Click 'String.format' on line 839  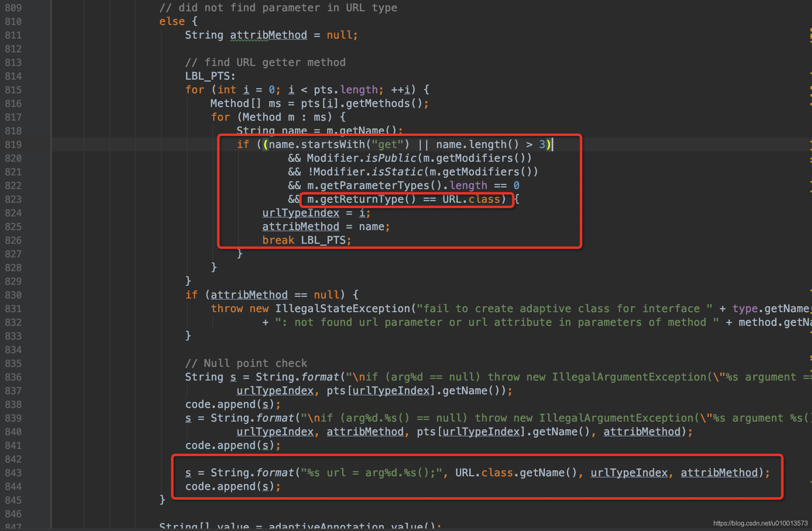(x=252, y=418)
